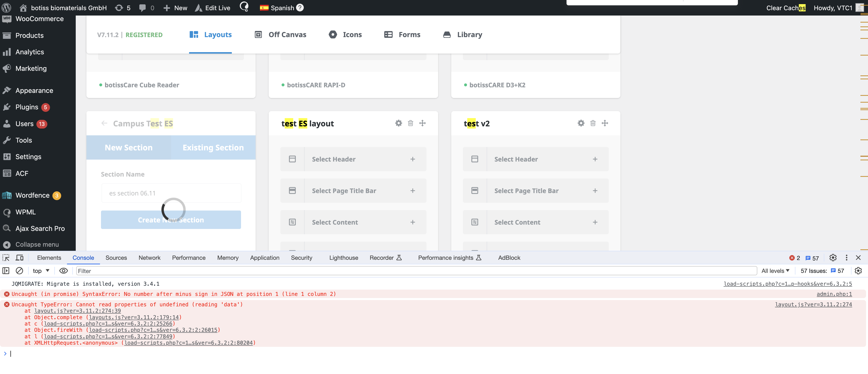Open Plugins in the admin sidebar
This screenshot has height=374, width=868.
(27, 107)
